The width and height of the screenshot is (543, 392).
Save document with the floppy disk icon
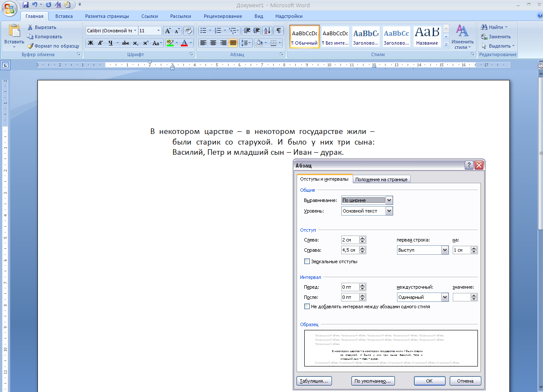click(x=26, y=5)
